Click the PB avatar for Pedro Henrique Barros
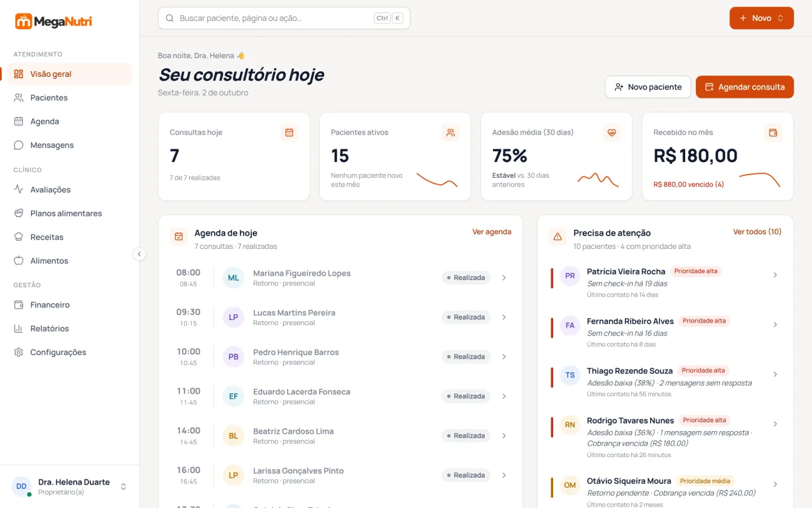The height and width of the screenshot is (508, 812). (x=233, y=357)
